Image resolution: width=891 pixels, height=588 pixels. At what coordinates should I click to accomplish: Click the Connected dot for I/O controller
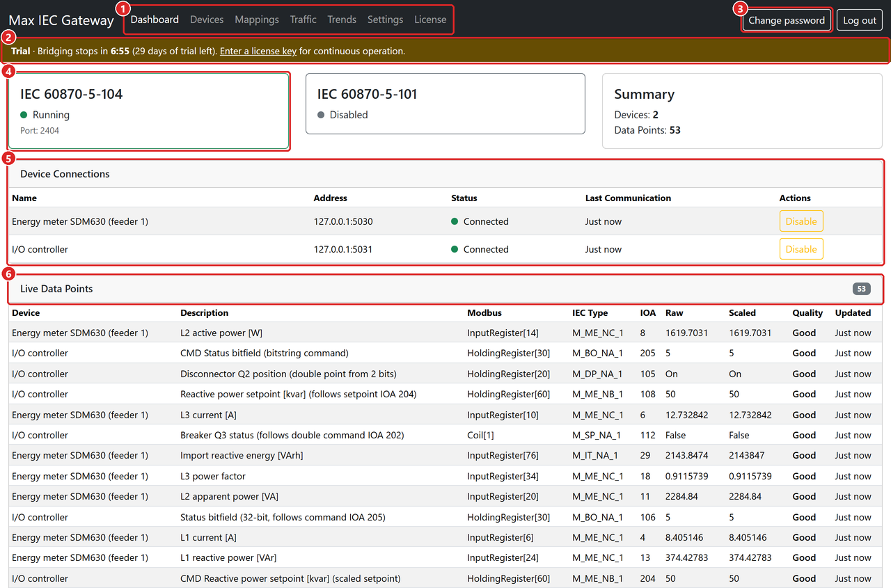[x=455, y=249]
